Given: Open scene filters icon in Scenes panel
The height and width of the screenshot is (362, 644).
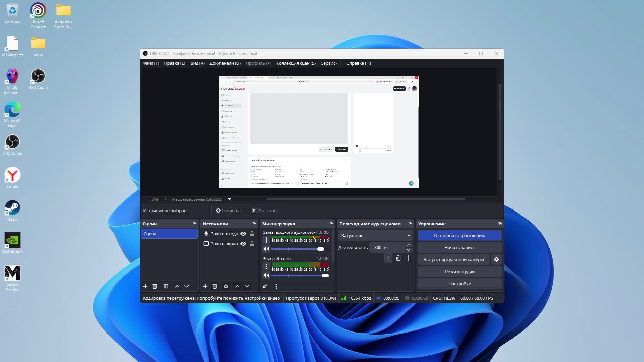Looking at the screenshot, I should pos(166,286).
